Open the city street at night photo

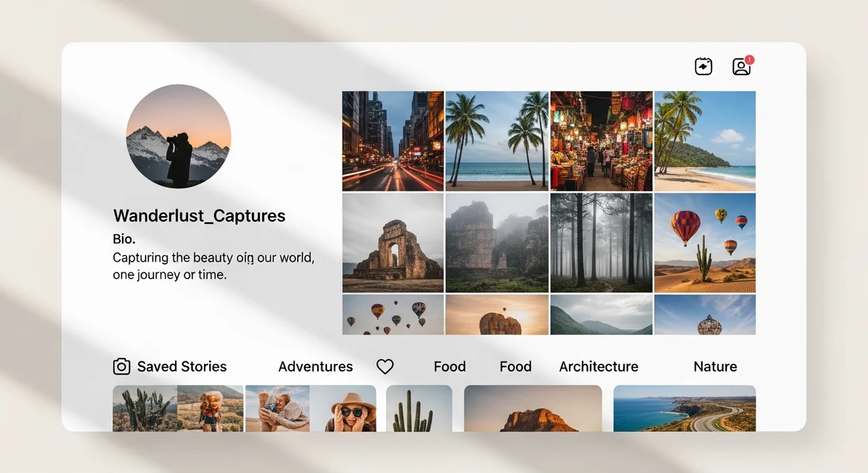pyautogui.click(x=393, y=141)
